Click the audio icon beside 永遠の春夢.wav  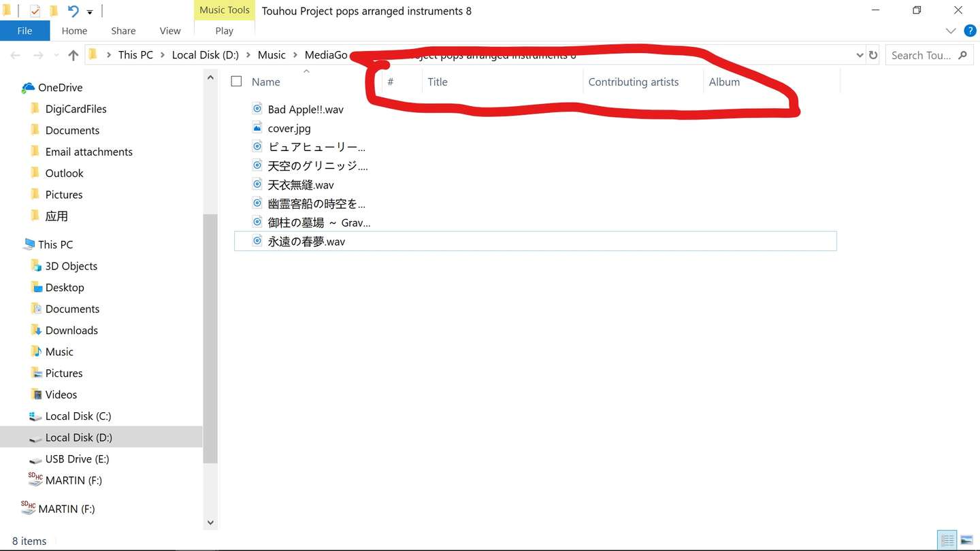(x=257, y=240)
